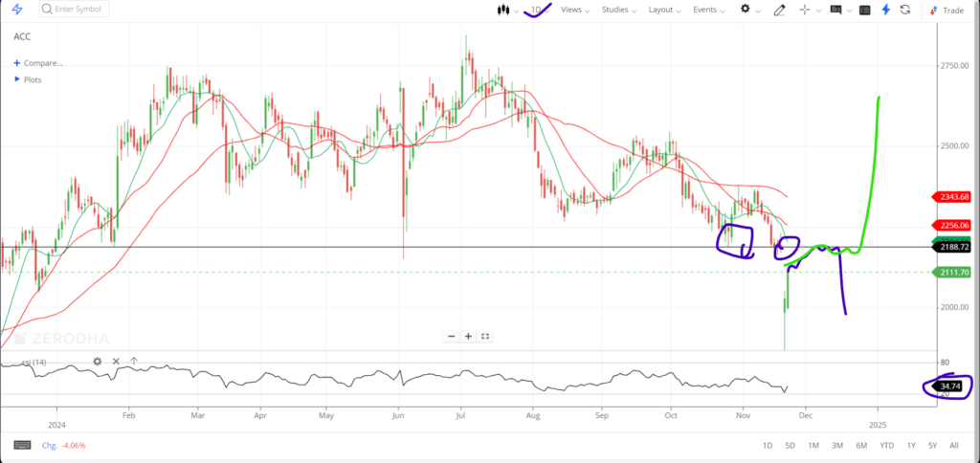This screenshot has width=980, height=463.
Task: Zoom in chart with plus button
Action: tap(468, 336)
